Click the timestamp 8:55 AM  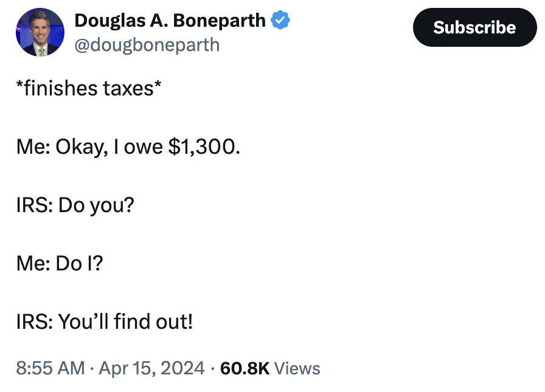(x=47, y=368)
